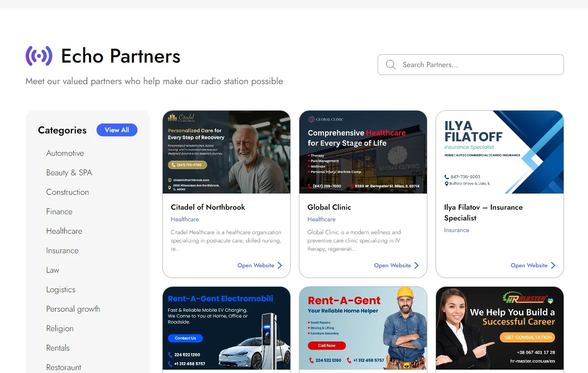Select the Finance category

point(59,212)
